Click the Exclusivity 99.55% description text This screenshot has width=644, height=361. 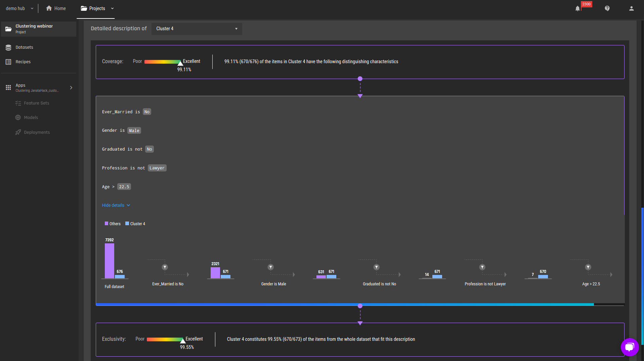(321, 339)
